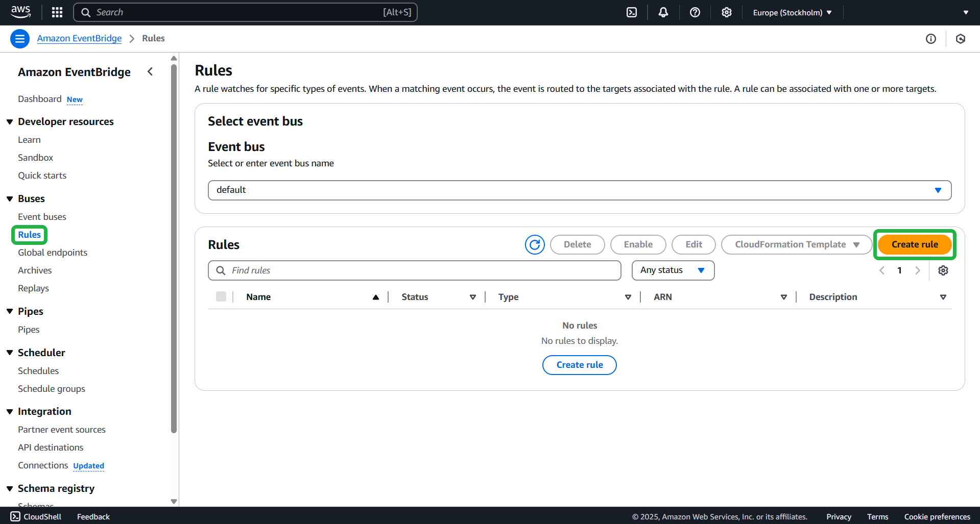The height and width of the screenshot is (524, 980).
Task: Open rules table preferences gear
Action: click(943, 270)
